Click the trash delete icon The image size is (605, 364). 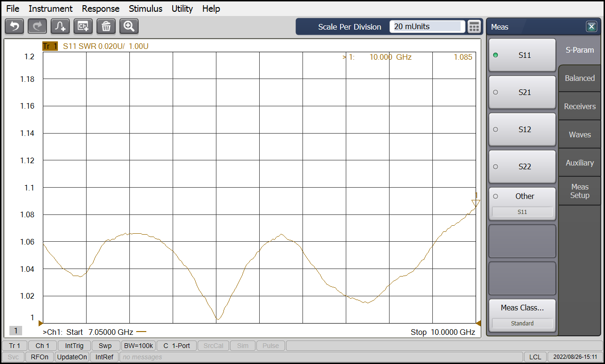106,26
